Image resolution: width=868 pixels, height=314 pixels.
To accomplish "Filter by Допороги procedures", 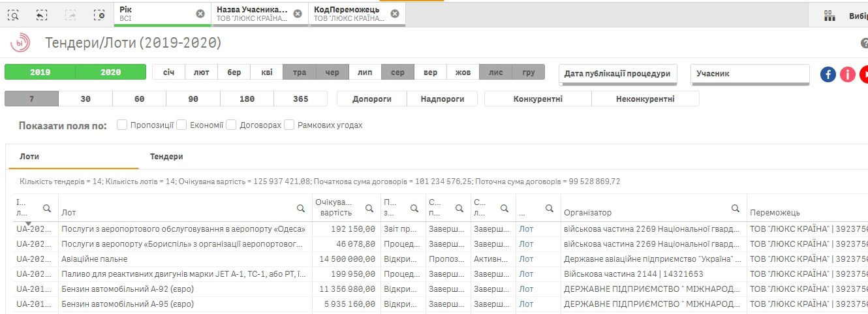I will tap(372, 99).
